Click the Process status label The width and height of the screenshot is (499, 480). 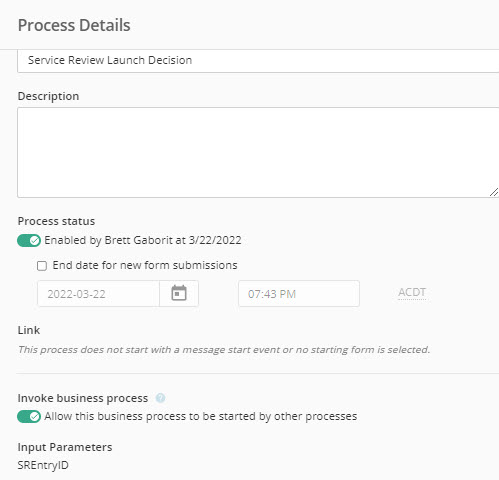coord(56,221)
